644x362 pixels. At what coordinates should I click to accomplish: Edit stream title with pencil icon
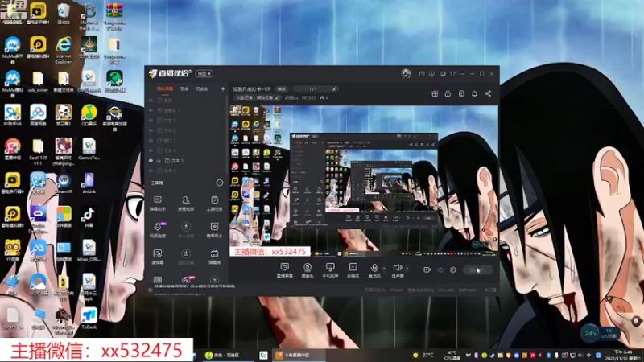[335, 88]
